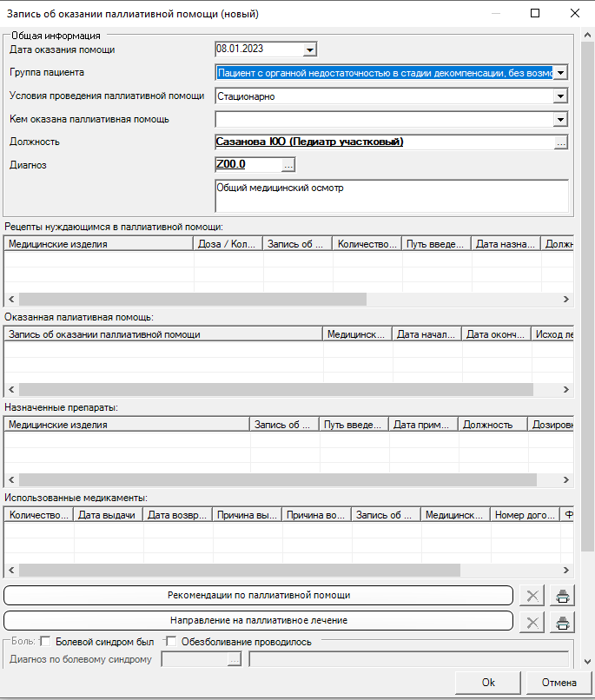Click right scroll arrow of provided care table
Image resolution: width=595 pixels, height=700 pixels.
pos(566,389)
